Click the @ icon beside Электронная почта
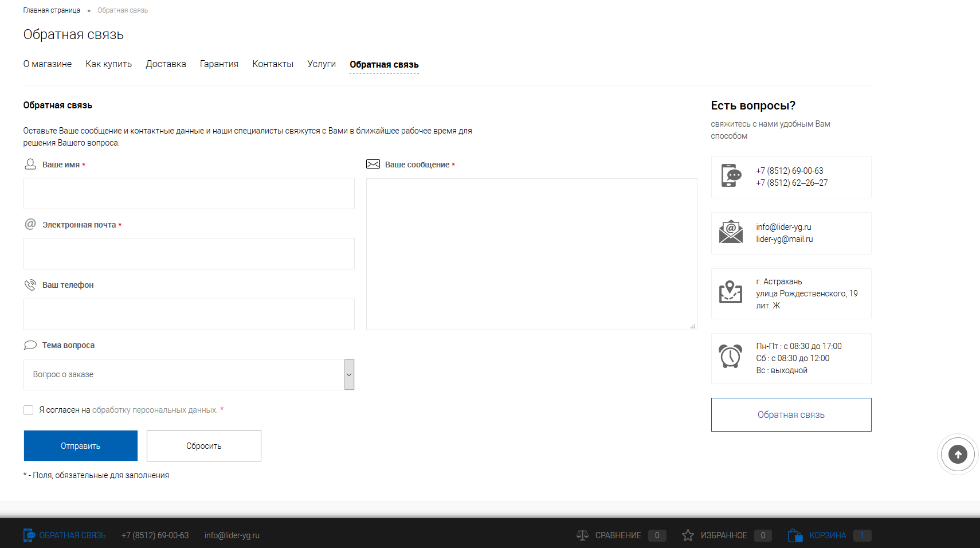 coord(30,224)
